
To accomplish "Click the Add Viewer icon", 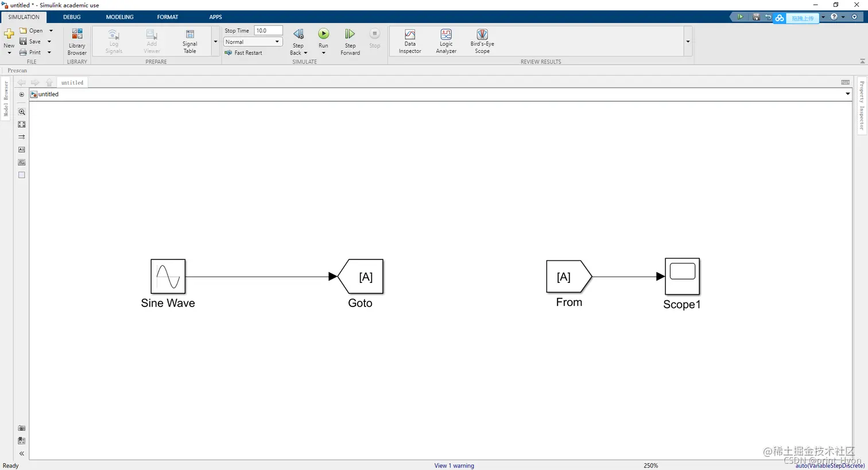I will click(x=152, y=34).
